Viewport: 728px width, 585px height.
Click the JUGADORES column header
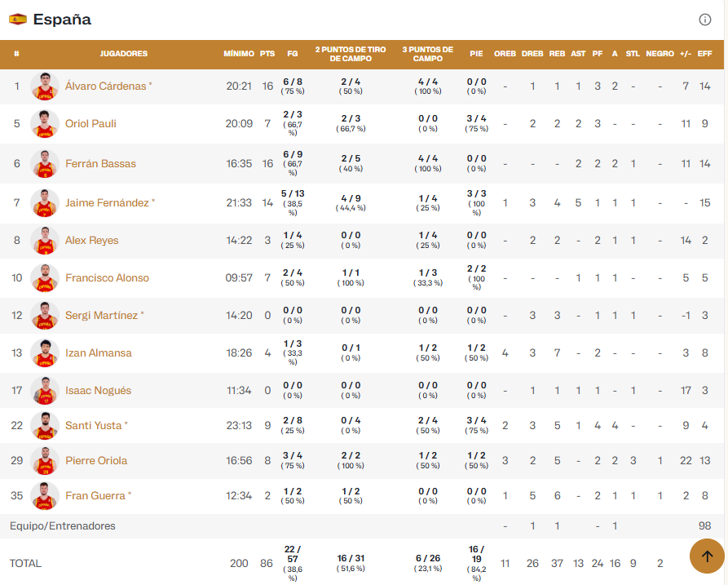click(x=124, y=54)
